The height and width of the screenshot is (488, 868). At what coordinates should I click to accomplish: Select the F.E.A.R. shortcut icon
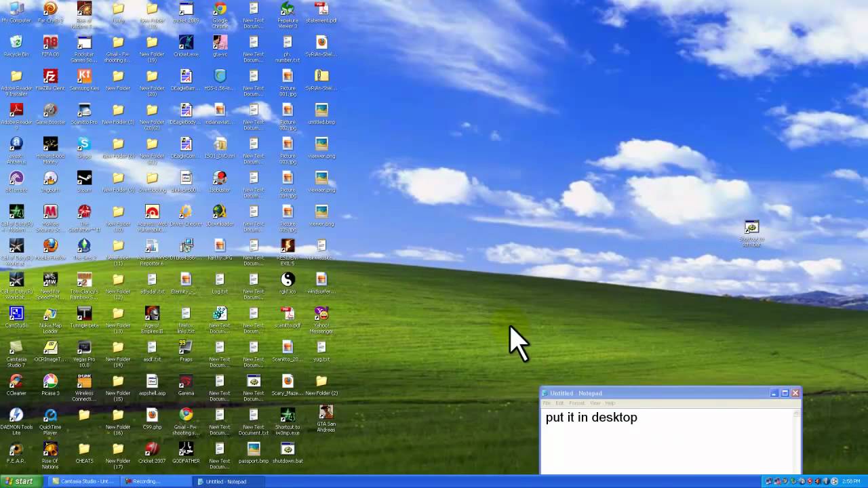pos(16,453)
